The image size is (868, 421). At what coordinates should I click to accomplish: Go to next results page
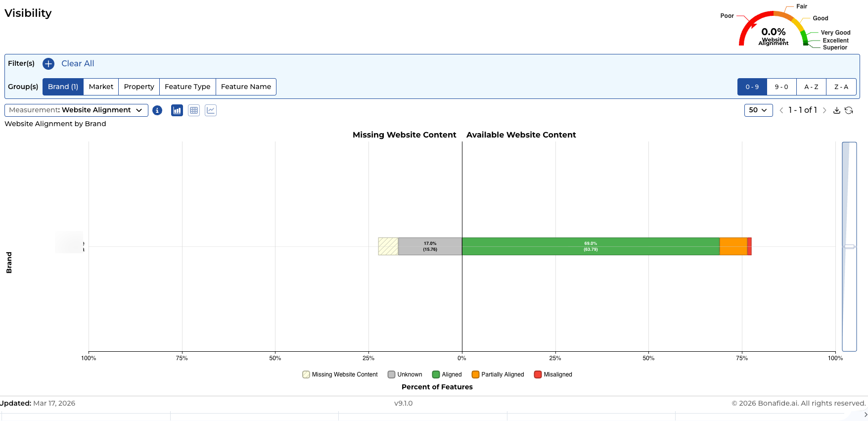click(824, 110)
